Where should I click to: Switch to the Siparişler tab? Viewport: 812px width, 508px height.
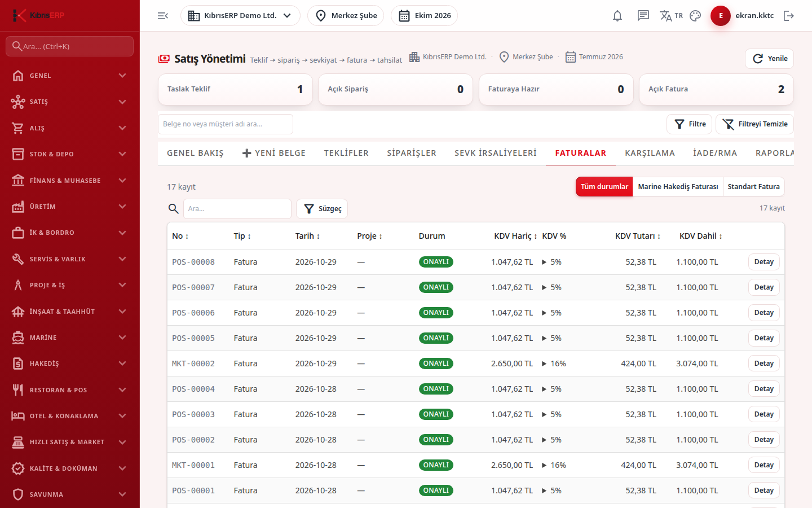click(x=412, y=153)
